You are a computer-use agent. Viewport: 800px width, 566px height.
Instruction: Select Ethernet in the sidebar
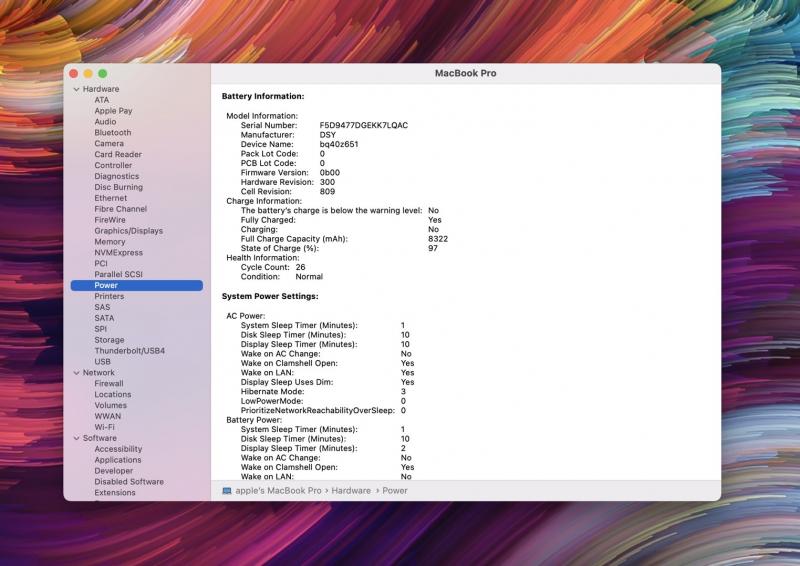click(x=110, y=198)
